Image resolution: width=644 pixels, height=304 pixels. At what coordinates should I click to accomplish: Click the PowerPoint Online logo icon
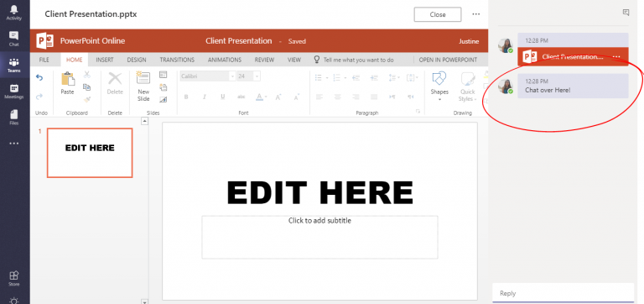click(45, 40)
